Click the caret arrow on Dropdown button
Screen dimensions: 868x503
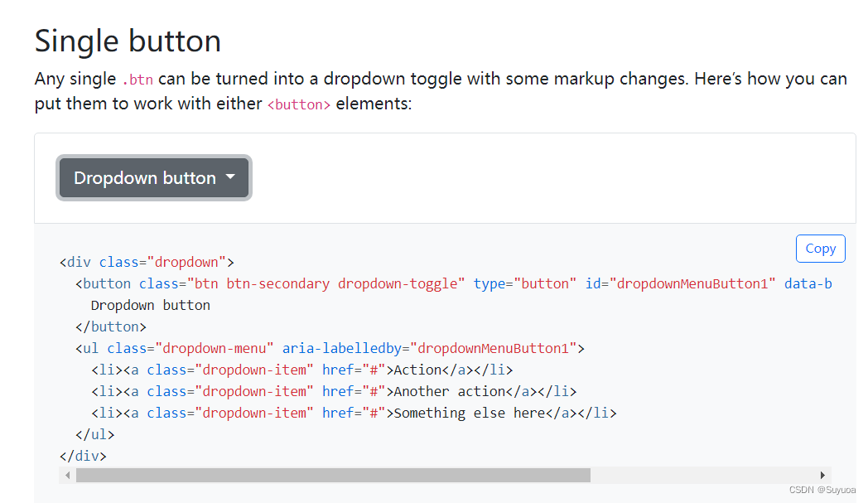[x=231, y=177]
